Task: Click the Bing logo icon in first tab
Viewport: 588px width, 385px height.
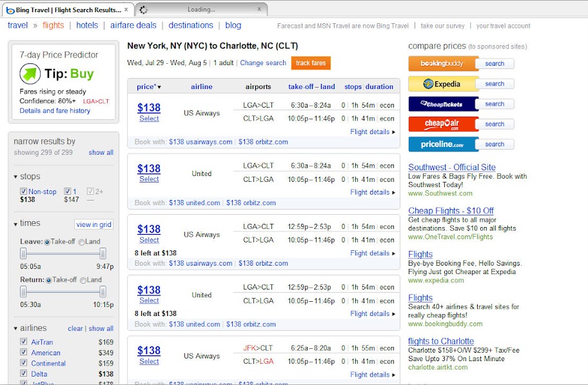Action: [10, 10]
